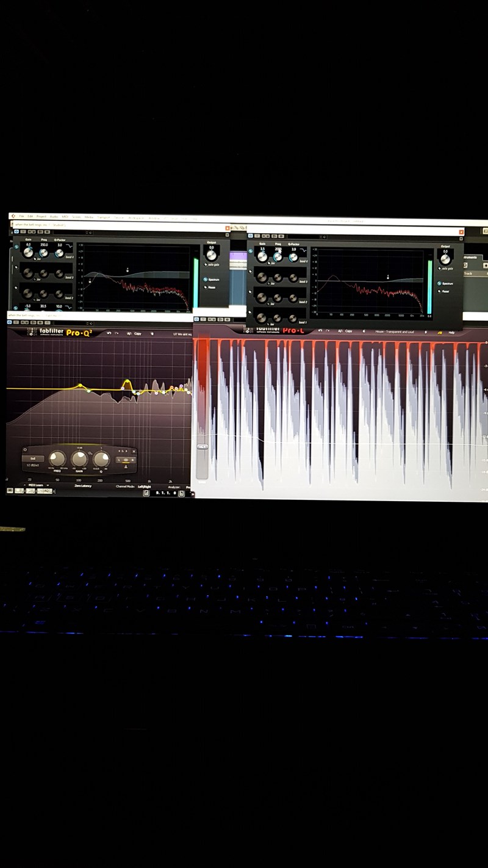
Task: Toggle Spectrum display in the 6.0 gain StudioEQ
Action: (x=206, y=280)
